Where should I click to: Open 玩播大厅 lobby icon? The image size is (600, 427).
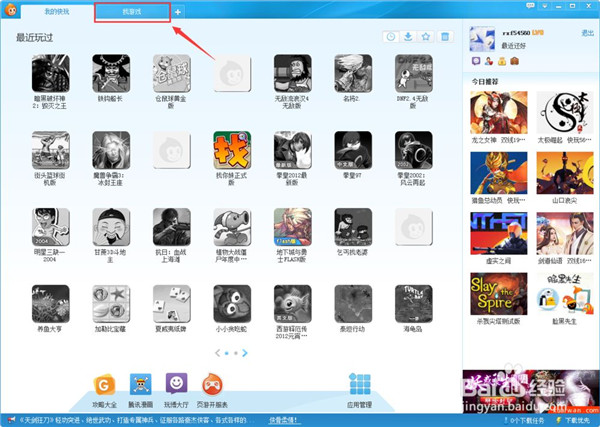[x=175, y=383]
